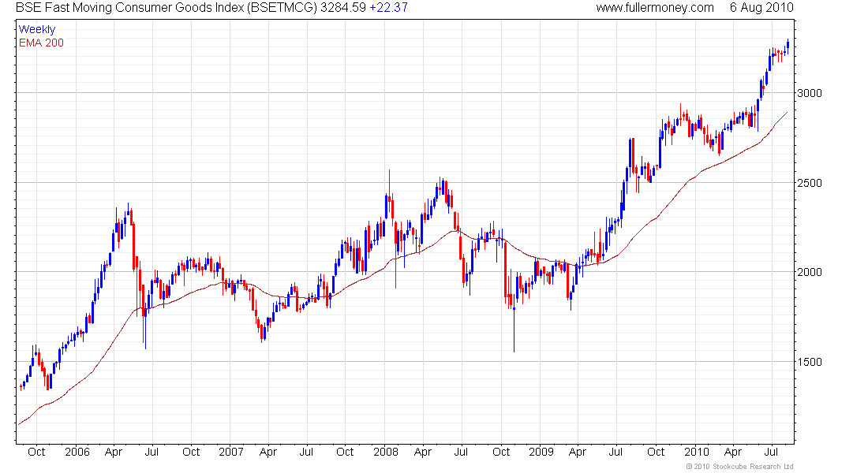This screenshot has width=868, height=473.
Task: Click the 1500 price axis label
Action: click(x=810, y=362)
